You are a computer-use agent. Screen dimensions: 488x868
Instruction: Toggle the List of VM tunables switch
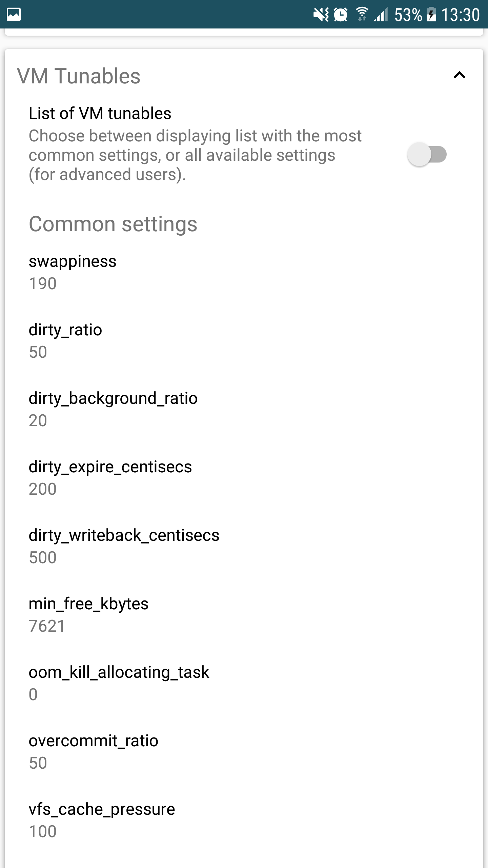click(x=427, y=154)
